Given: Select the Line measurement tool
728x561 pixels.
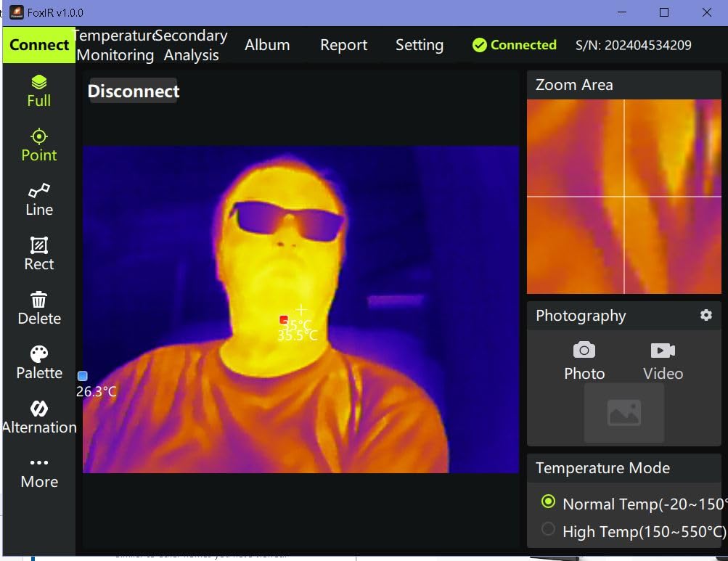Looking at the screenshot, I should [x=38, y=198].
